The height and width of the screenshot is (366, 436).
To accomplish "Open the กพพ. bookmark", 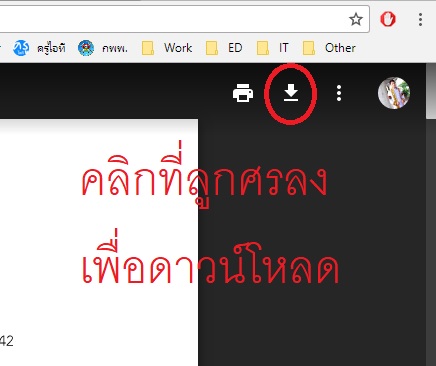I will (x=103, y=48).
